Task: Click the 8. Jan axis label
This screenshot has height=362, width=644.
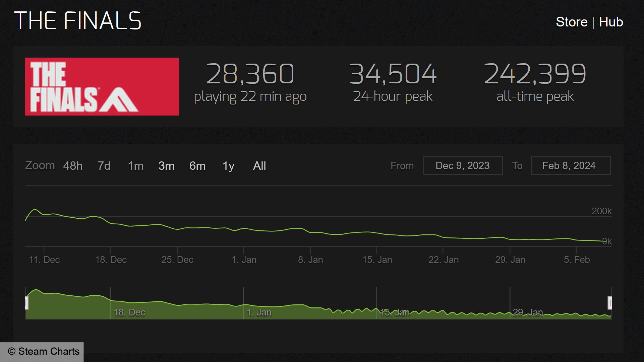Action: pyautogui.click(x=310, y=260)
